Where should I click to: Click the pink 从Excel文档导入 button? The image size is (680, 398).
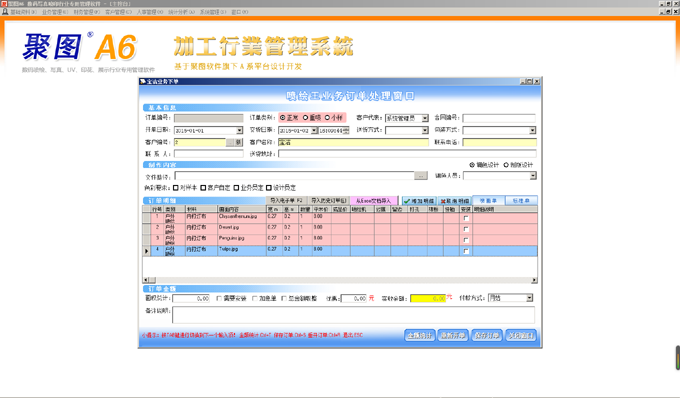373,200
